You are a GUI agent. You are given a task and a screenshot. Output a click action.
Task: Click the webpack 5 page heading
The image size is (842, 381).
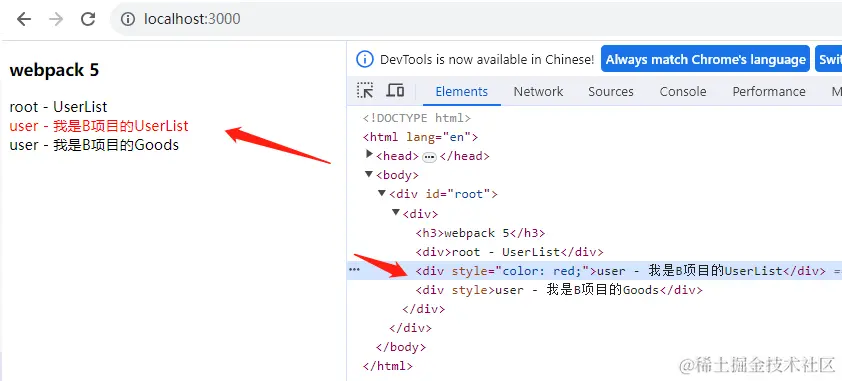coord(54,70)
